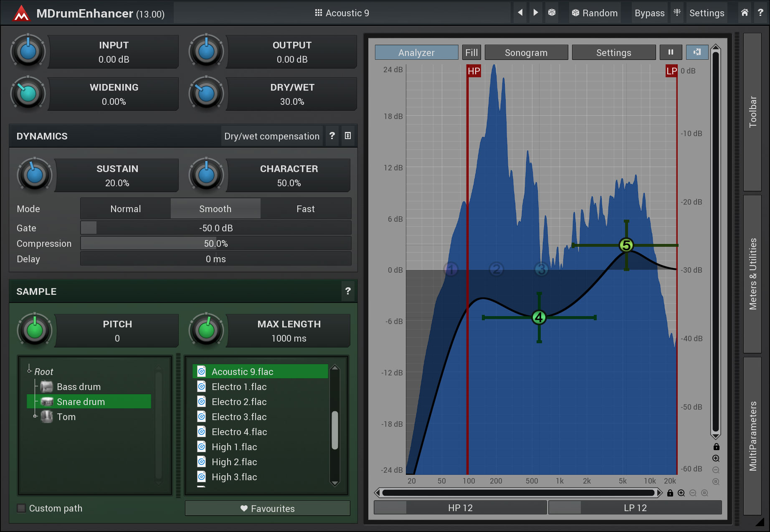Open the Dynamics section help question mark
This screenshot has width=770, height=532.
pos(332,136)
